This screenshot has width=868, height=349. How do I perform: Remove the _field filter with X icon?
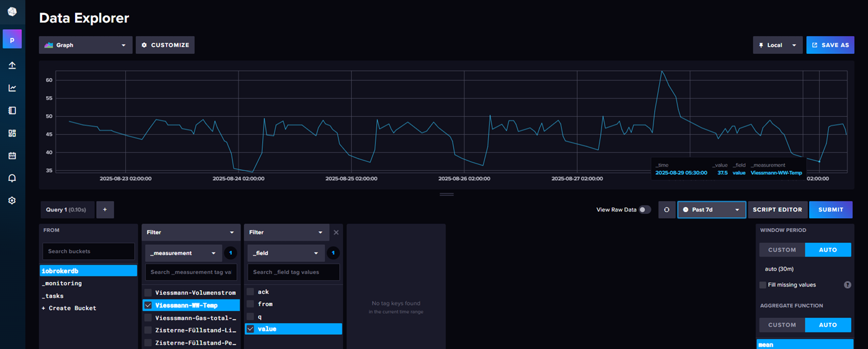tap(336, 232)
